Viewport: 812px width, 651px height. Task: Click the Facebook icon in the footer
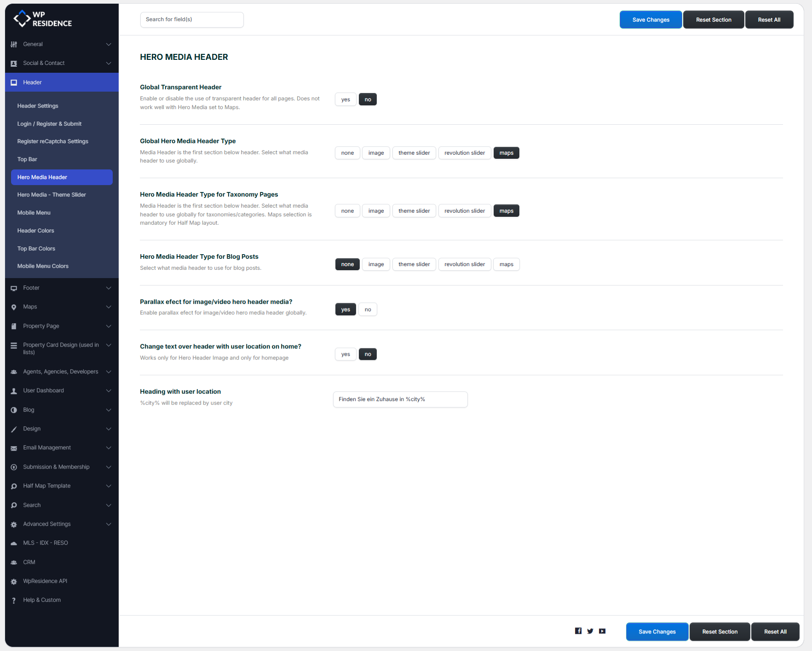pos(578,631)
